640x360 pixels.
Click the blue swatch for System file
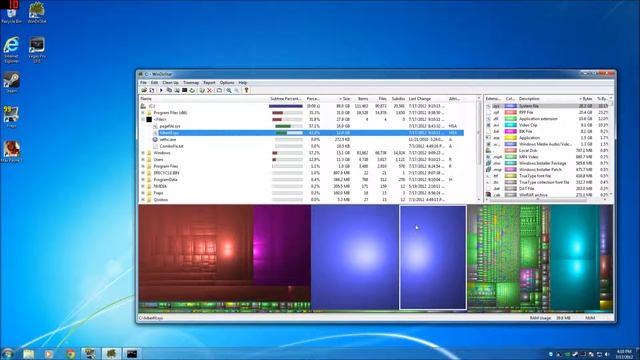click(510, 106)
